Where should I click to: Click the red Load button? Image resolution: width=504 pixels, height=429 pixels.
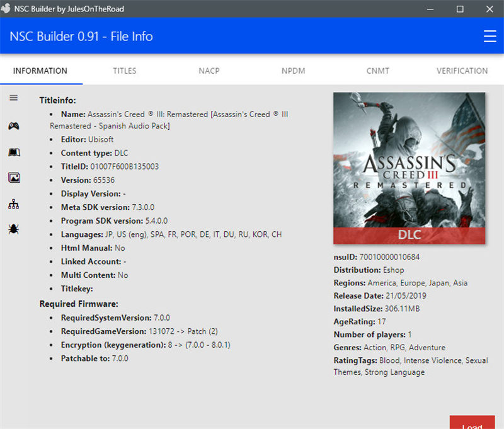pyautogui.click(x=472, y=423)
